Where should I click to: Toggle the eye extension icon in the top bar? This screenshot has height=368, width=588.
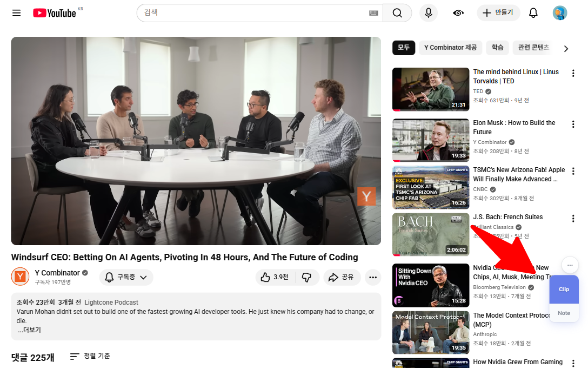coord(458,13)
